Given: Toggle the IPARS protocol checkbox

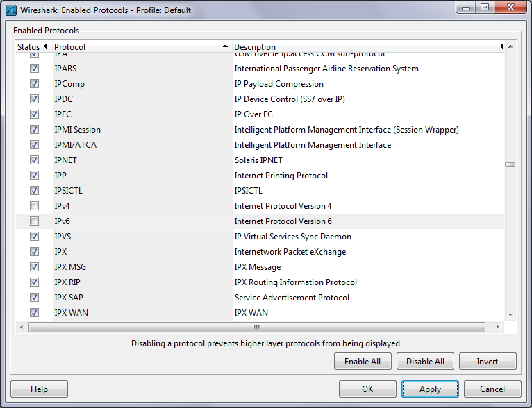Looking at the screenshot, I should 34,69.
